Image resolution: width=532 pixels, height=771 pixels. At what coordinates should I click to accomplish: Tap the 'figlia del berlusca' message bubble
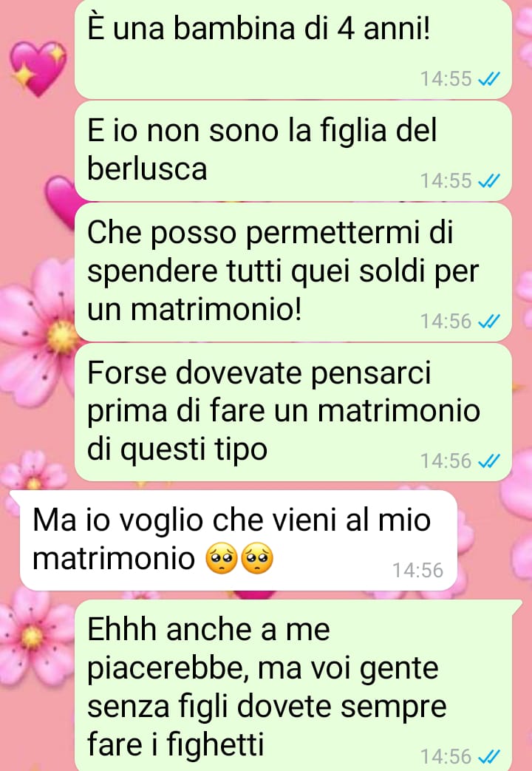click(293, 152)
